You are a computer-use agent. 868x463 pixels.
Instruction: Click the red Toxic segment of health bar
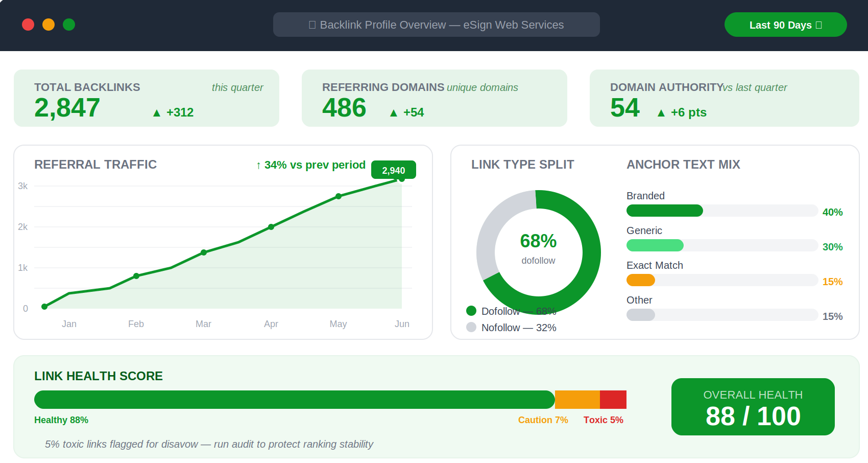coord(613,400)
